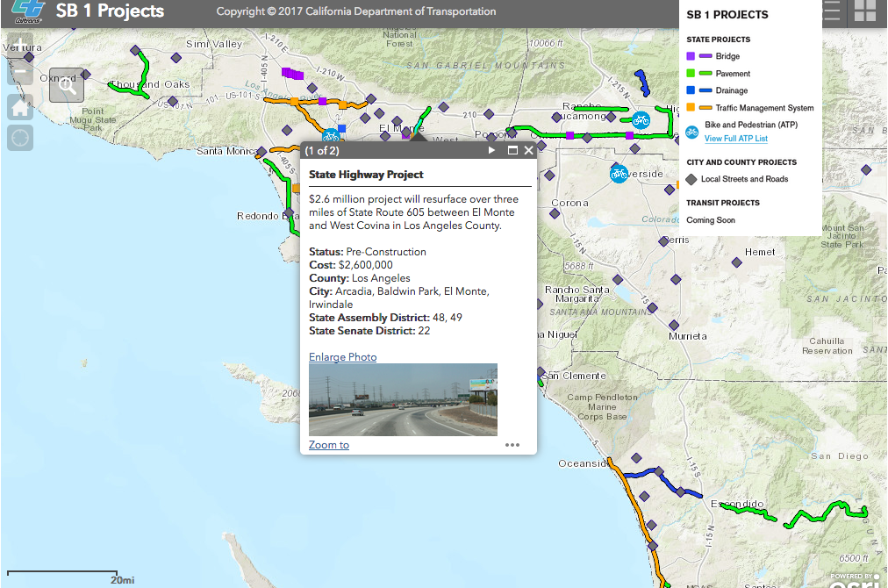888x588 pixels.
Task: Maximize the State Highway Project popup
Action: 512,151
